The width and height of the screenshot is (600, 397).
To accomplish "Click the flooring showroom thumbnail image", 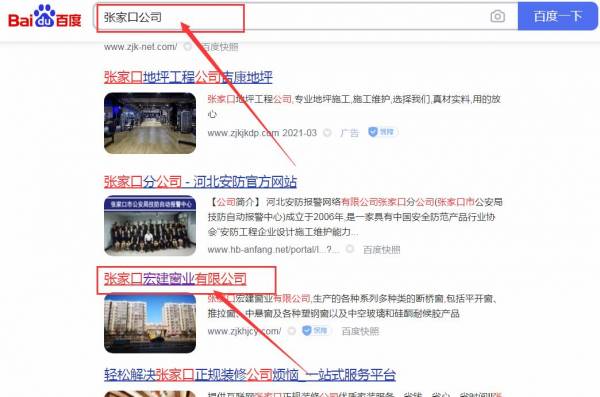I will (x=150, y=123).
